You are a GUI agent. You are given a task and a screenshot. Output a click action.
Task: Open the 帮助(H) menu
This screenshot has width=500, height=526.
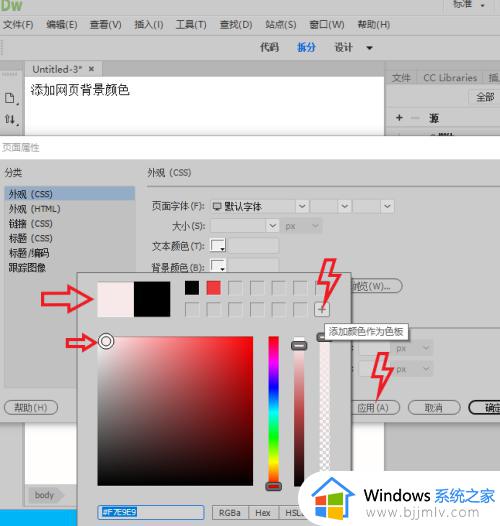pos(373,24)
